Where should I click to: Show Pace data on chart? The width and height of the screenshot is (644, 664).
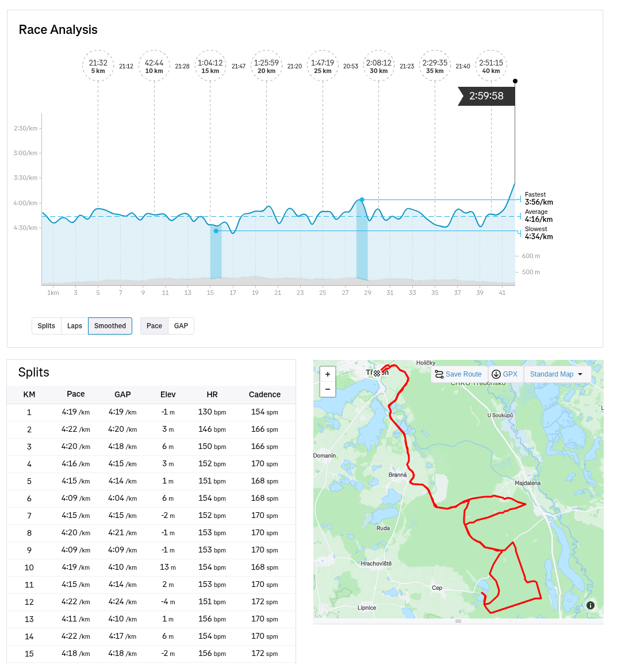[154, 326]
